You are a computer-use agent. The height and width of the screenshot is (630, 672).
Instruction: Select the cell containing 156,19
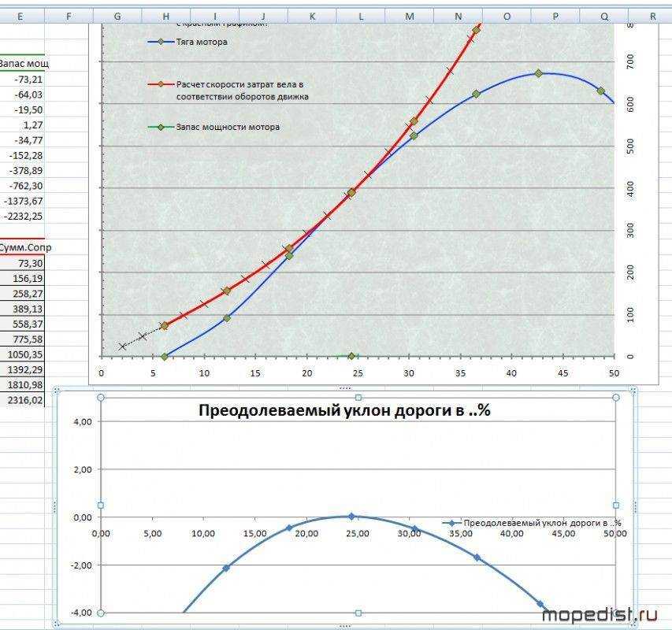coord(22,279)
